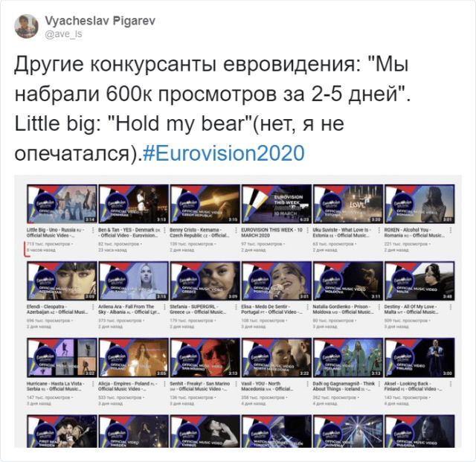Screen dimensions: 476x462
Task: Select the Hurricane - Hasta La Vista title
Action: tap(56, 386)
